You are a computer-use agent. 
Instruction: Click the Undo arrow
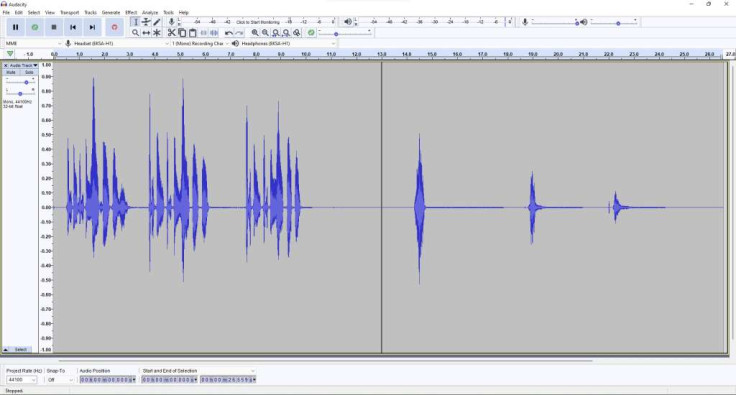point(229,33)
